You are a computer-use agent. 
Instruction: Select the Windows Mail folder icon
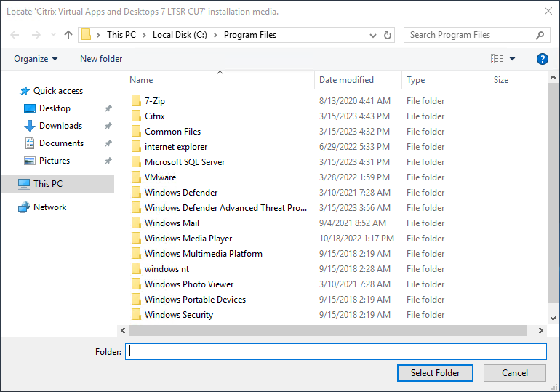point(136,223)
